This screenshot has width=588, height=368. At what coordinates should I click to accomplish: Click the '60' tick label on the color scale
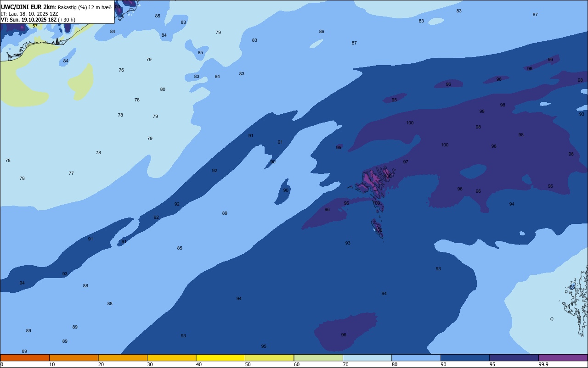tap(297, 364)
